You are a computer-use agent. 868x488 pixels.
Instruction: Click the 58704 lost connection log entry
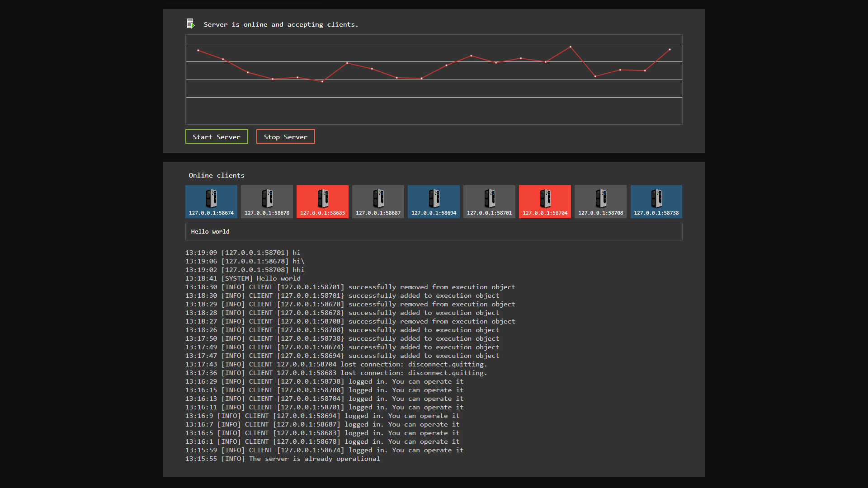[336, 364]
